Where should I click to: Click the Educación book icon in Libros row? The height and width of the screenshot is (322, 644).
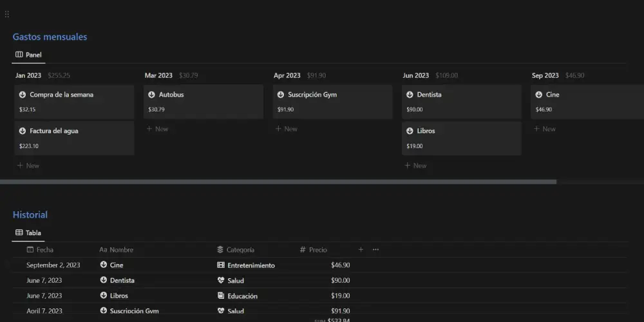click(x=221, y=296)
